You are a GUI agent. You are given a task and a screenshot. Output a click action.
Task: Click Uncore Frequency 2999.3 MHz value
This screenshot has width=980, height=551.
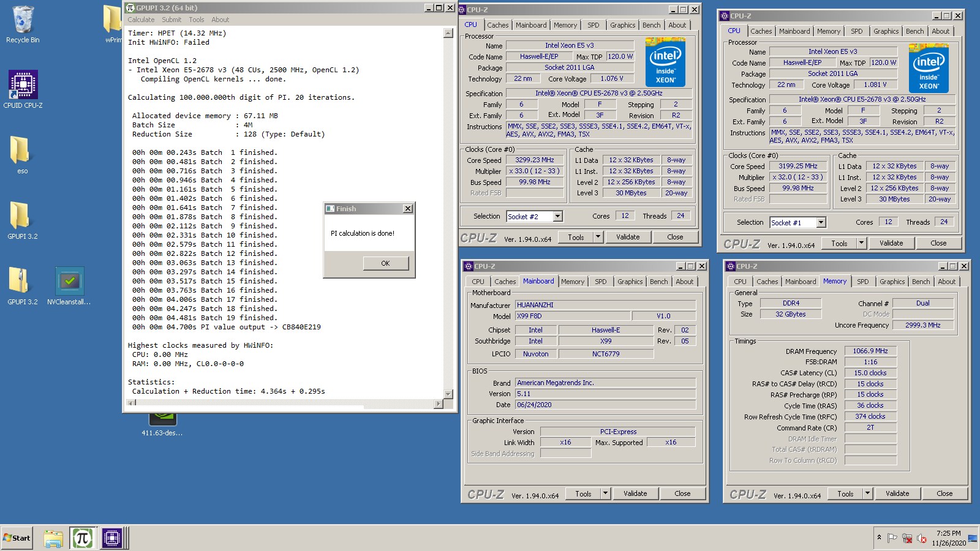pos(923,325)
